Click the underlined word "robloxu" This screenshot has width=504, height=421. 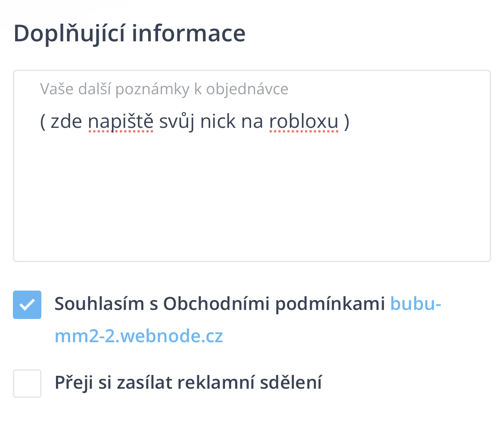pos(304,122)
